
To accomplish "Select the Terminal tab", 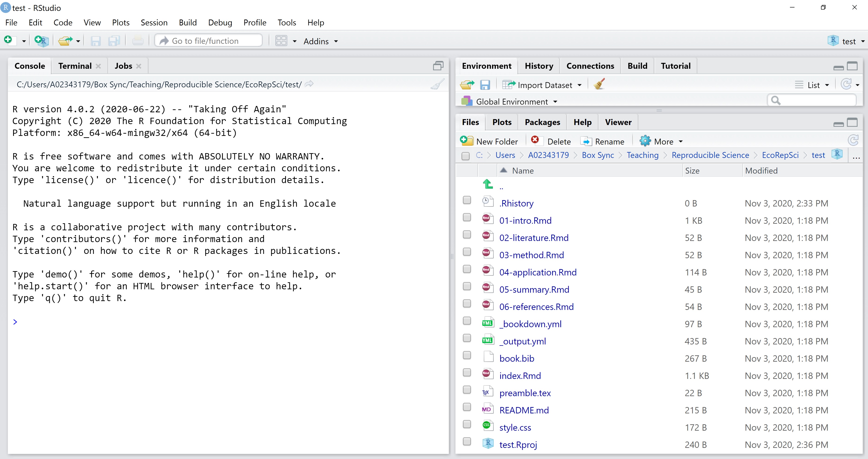I will click(75, 66).
